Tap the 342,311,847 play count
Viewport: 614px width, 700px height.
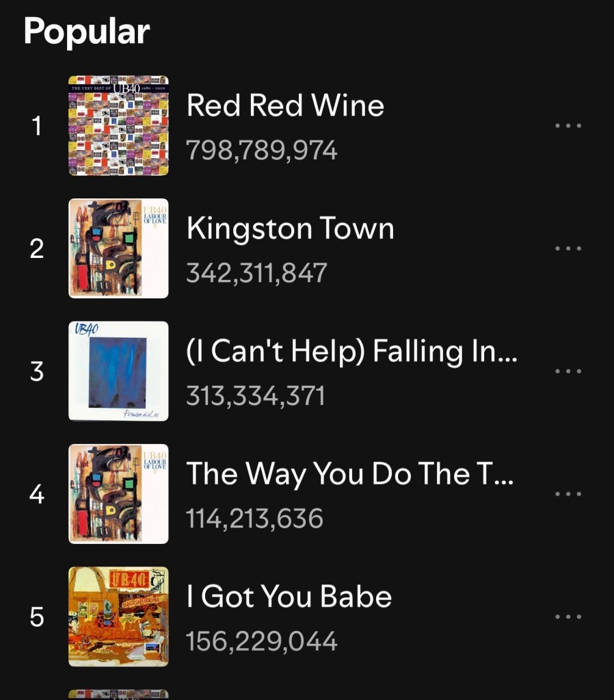(x=256, y=273)
